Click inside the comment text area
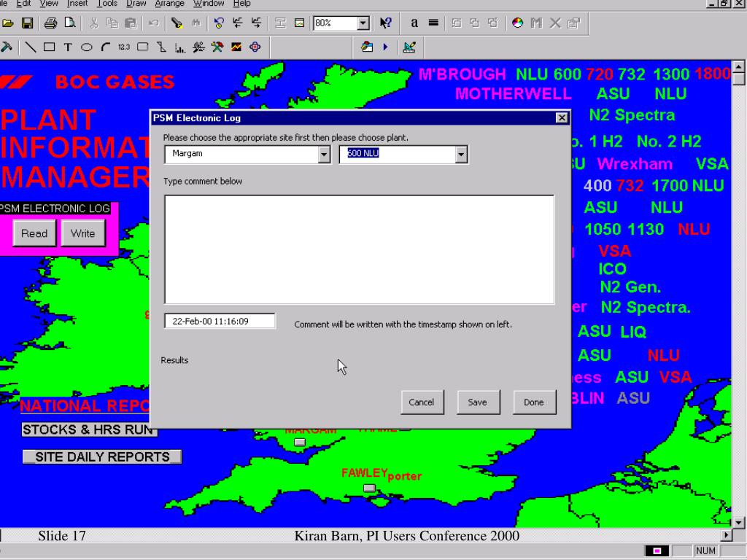Viewport: 747px width, 560px height. click(x=359, y=249)
